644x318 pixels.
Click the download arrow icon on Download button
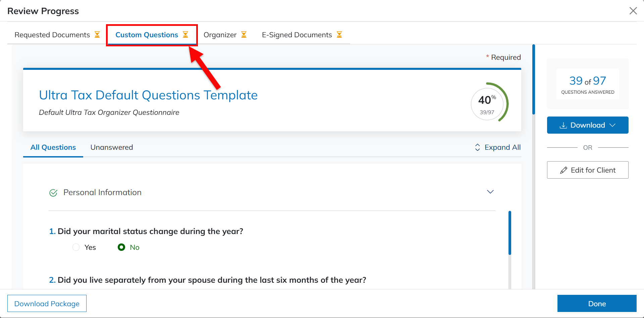[563, 125]
